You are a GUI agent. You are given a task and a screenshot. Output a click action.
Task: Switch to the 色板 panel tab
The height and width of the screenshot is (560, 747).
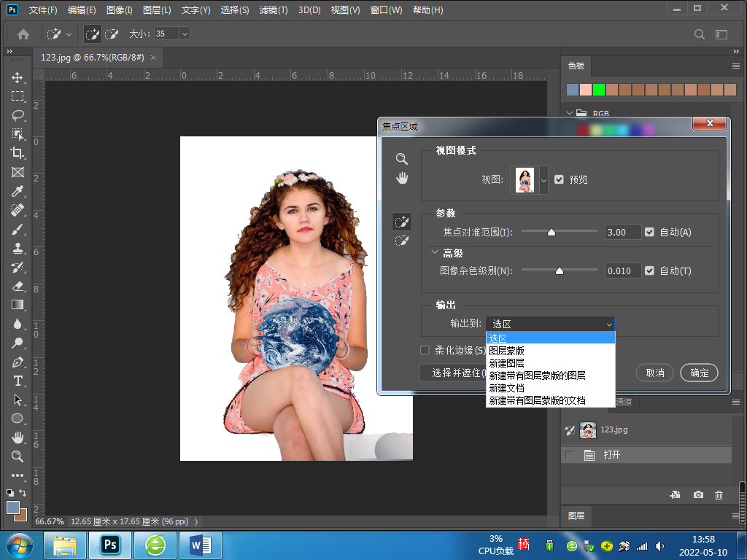[576, 66]
